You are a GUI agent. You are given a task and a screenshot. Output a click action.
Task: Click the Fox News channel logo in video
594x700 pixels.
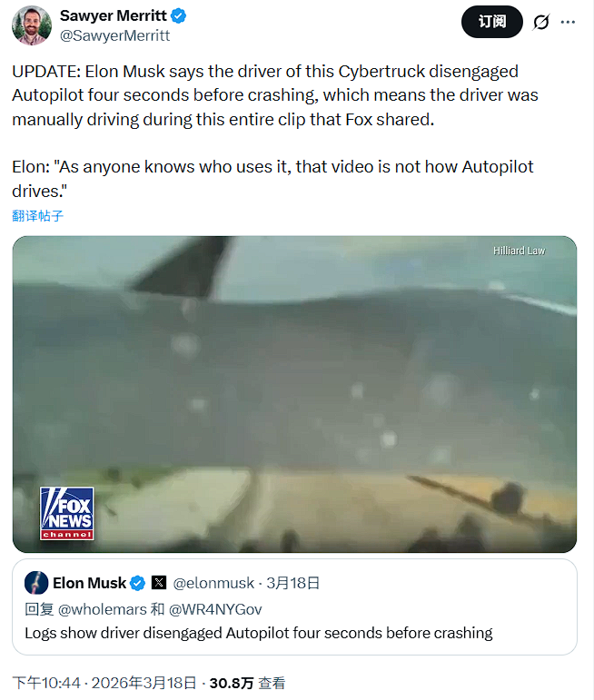pyautogui.click(x=66, y=513)
